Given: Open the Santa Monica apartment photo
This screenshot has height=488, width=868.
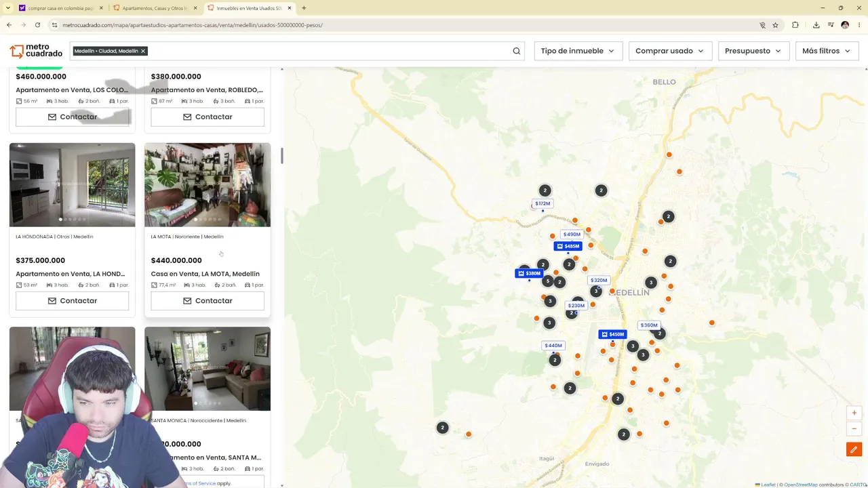Looking at the screenshot, I should pyautogui.click(x=208, y=369).
